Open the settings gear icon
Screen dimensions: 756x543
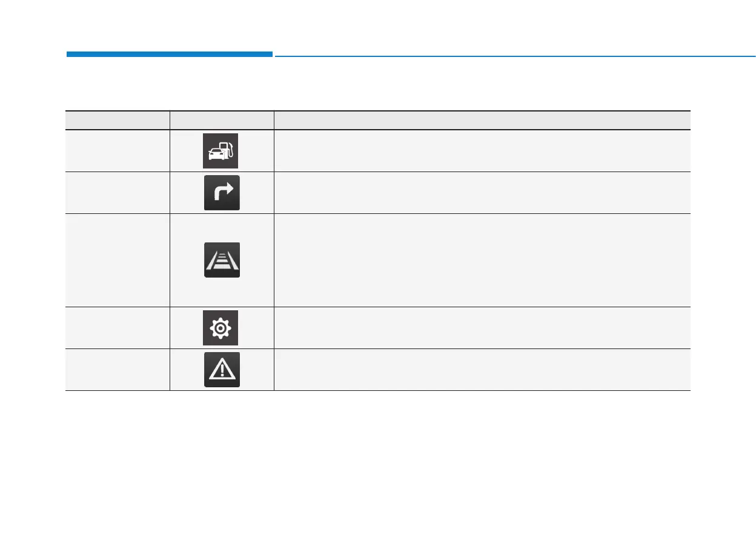click(x=220, y=328)
